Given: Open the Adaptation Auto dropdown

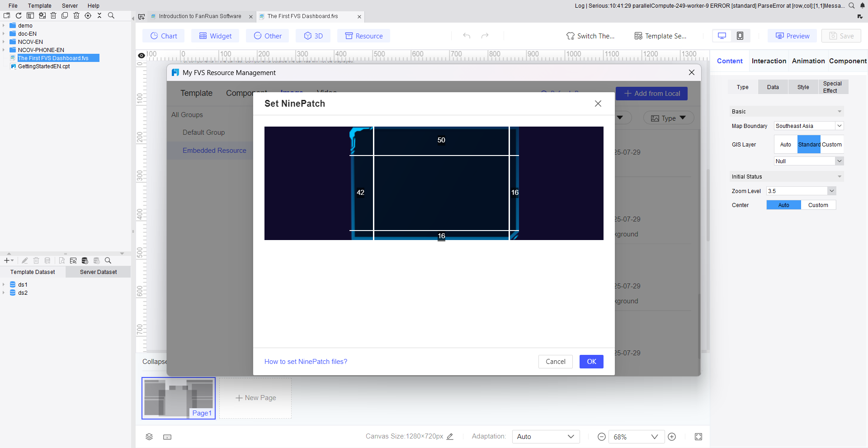Looking at the screenshot, I should (546, 437).
